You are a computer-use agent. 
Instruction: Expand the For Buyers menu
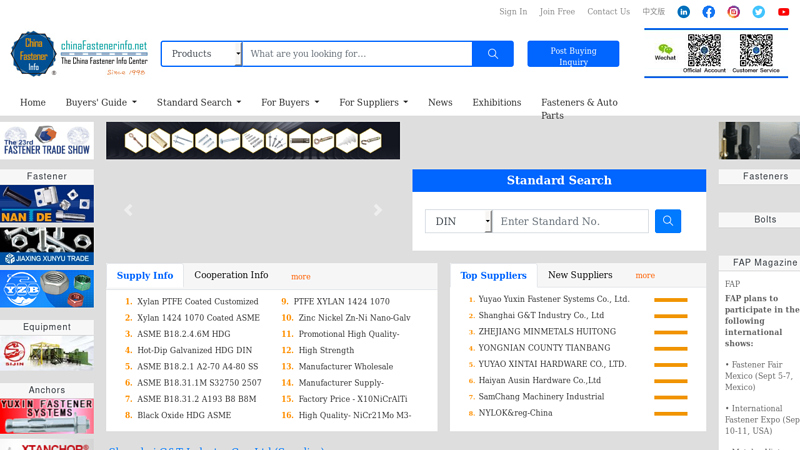pyautogui.click(x=290, y=103)
